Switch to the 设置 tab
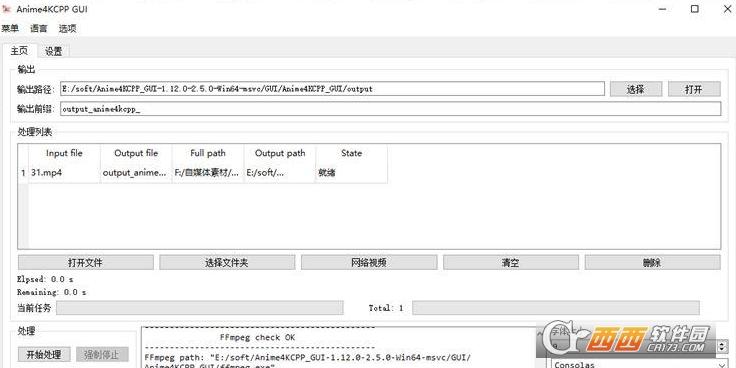This screenshot has height=368, width=736. [54, 51]
